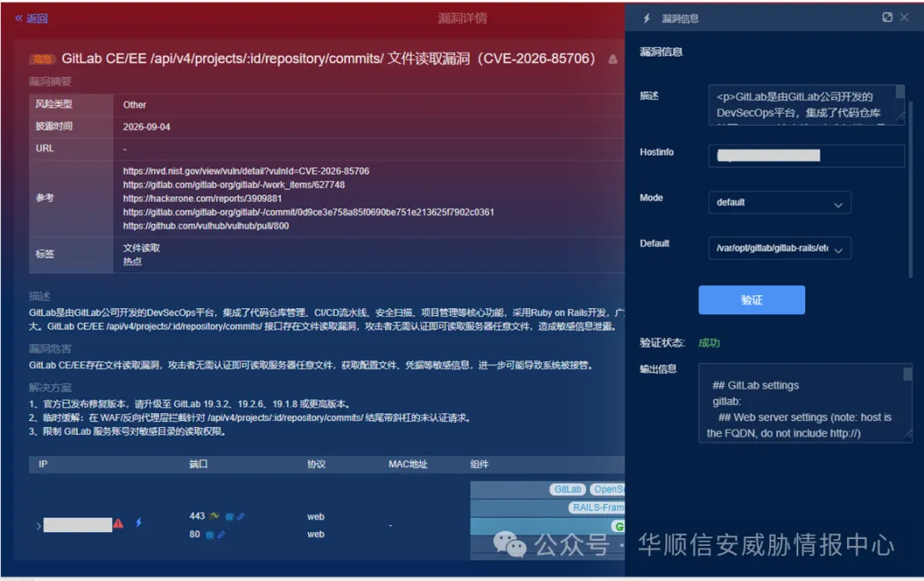924x581 pixels.
Task: Click the output text area with GitLab settings
Action: click(x=805, y=403)
